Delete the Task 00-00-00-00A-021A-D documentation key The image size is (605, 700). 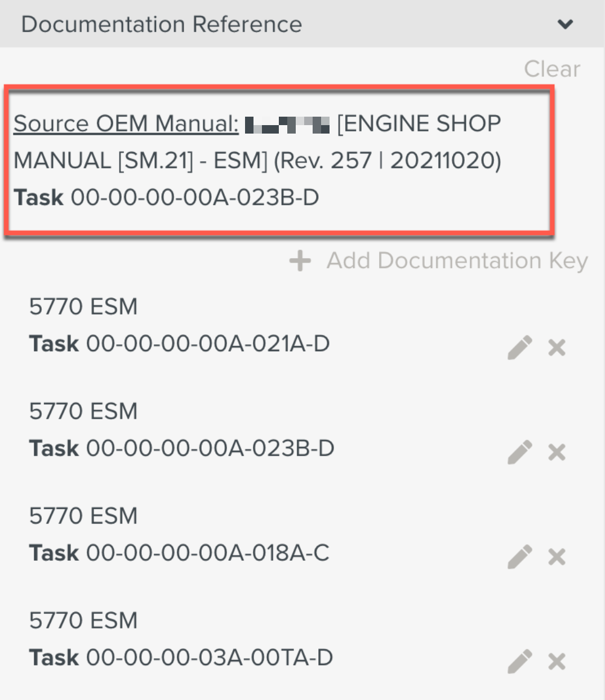click(x=557, y=347)
